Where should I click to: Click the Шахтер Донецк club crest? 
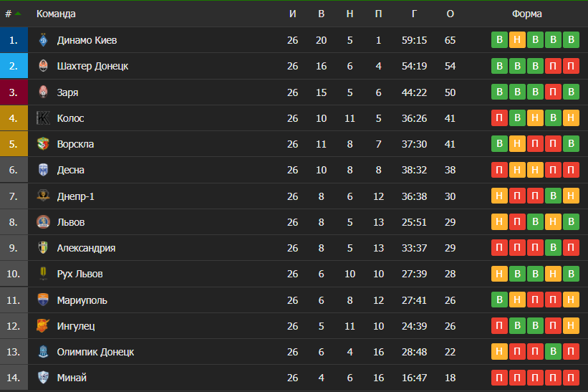click(x=43, y=66)
